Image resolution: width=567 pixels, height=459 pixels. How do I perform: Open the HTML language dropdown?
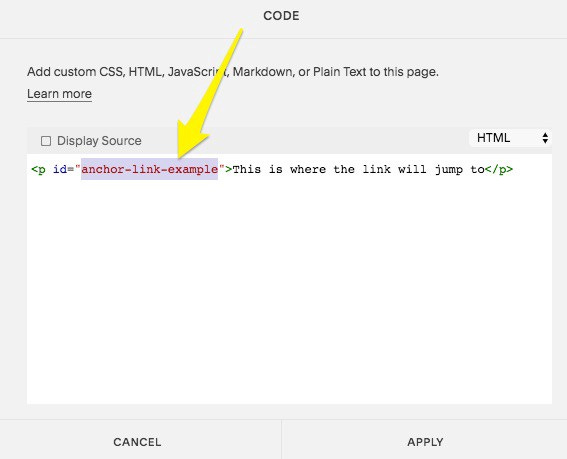510,138
